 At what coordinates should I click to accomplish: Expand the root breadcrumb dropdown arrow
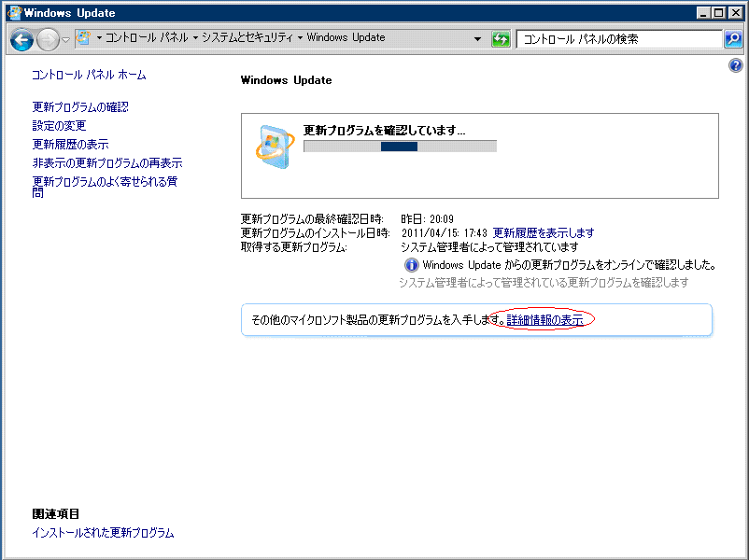point(99,37)
